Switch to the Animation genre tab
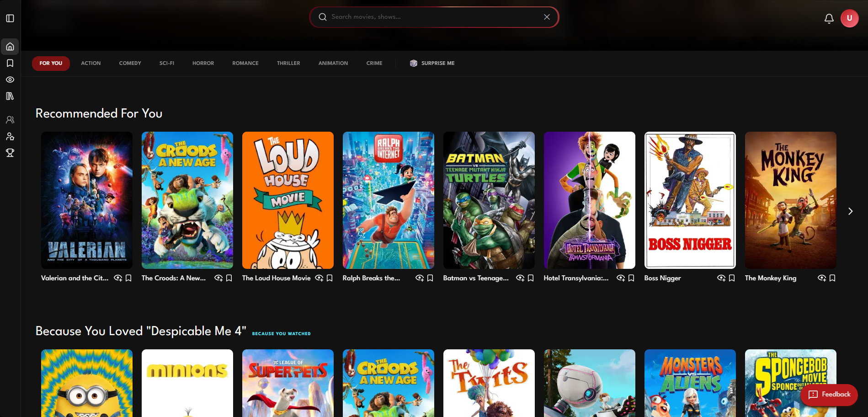Viewport: 868px width, 417px height. 333,64
